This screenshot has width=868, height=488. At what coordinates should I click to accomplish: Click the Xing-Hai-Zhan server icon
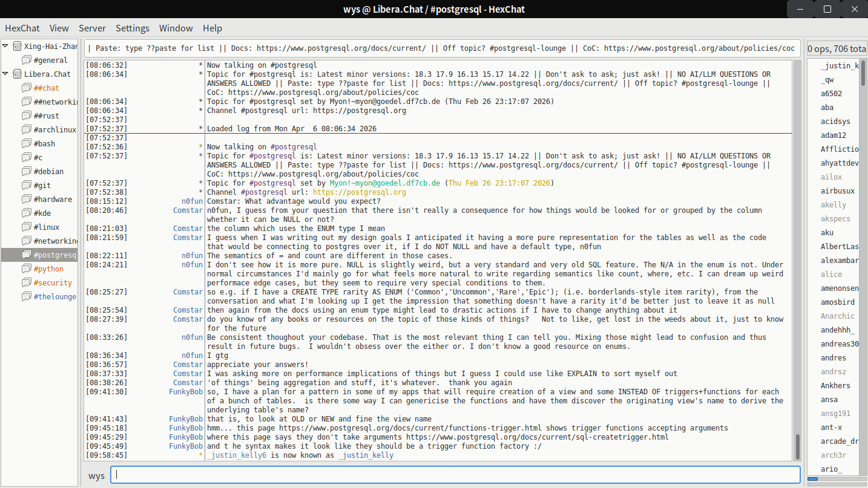pos(17,46)
